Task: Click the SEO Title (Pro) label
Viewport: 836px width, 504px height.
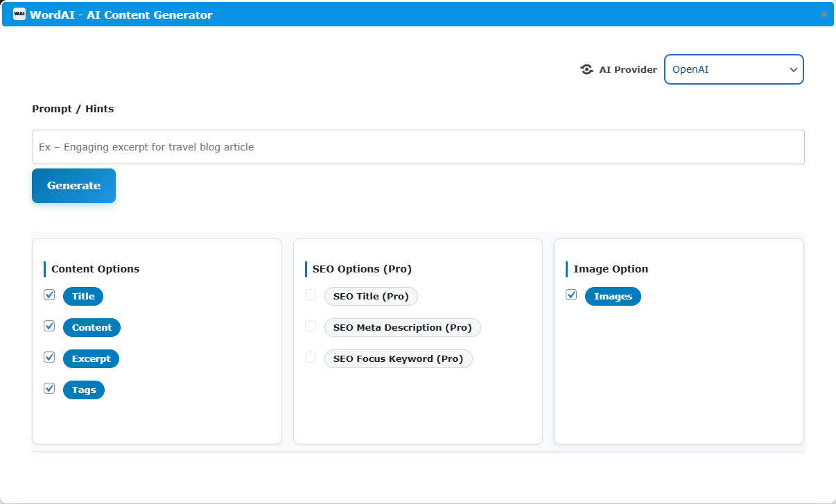Action: pyautogui.click(x=371, y=296)
